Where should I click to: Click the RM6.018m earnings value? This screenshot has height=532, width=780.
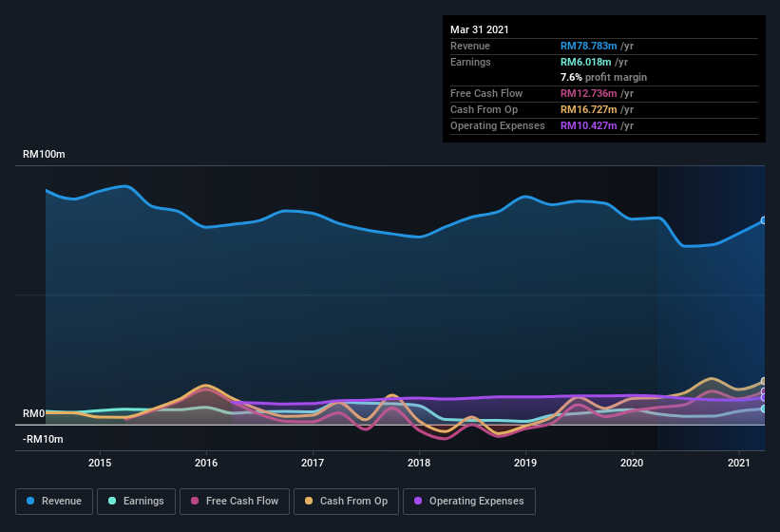coord(586,62)
